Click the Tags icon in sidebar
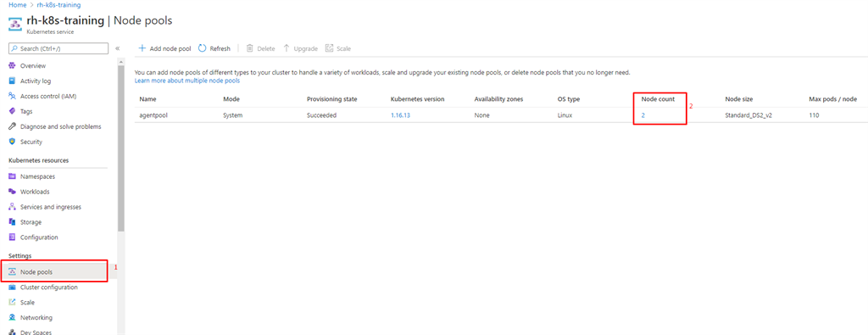 (12, 111)
